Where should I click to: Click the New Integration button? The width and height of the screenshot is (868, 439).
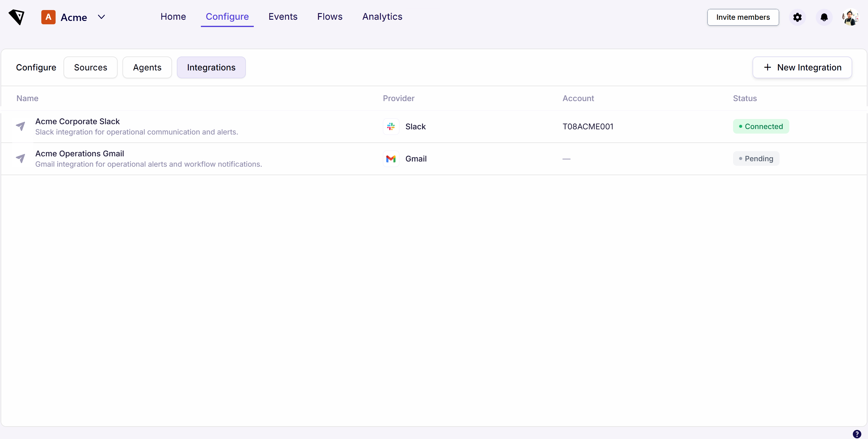pos(802,67)
